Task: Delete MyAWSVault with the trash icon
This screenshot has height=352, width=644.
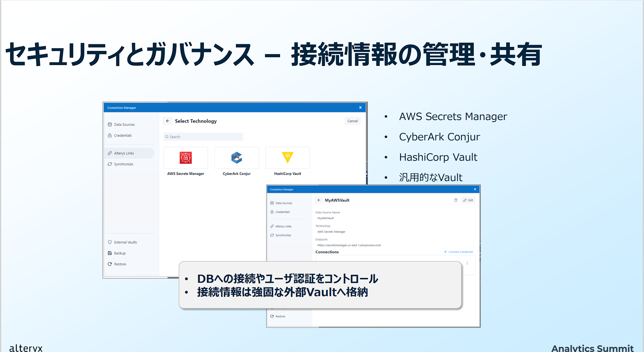Action: (x=456, y=200)
